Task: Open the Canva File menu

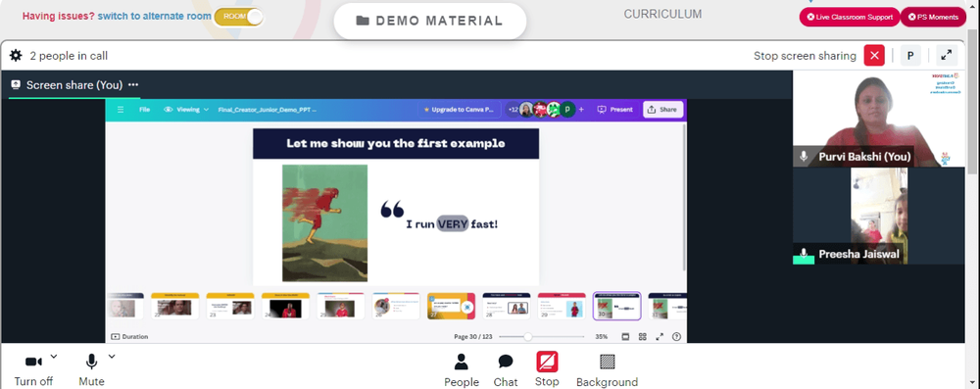Action: click(144, 110)
